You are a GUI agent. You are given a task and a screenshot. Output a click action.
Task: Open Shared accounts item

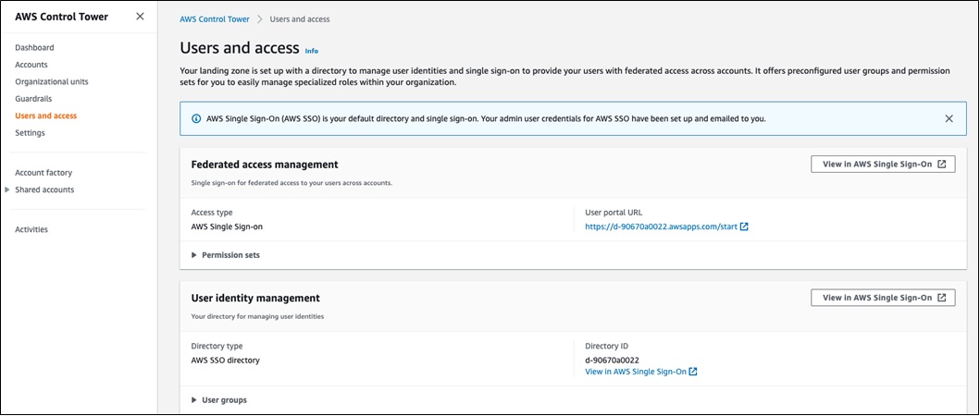click(x=44, y=190)
